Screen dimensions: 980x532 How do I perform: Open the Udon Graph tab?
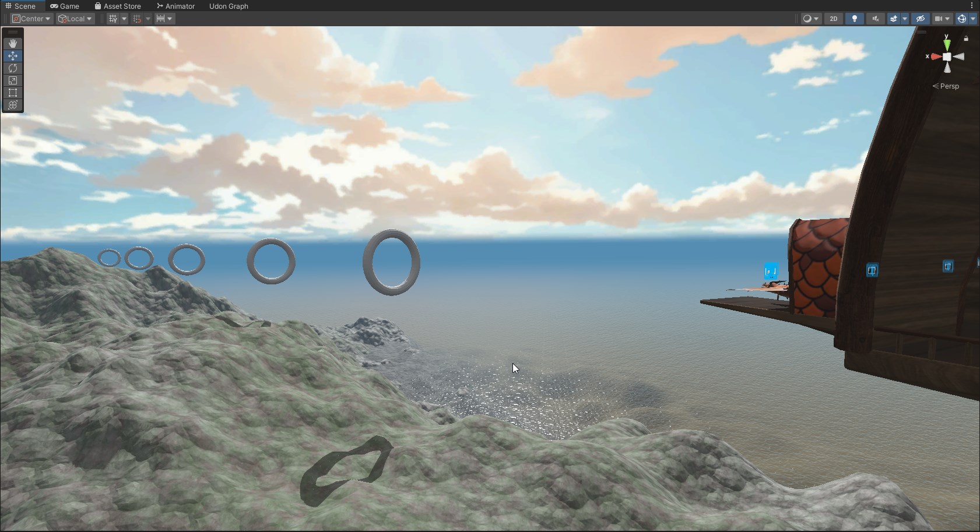coord(229,6)
